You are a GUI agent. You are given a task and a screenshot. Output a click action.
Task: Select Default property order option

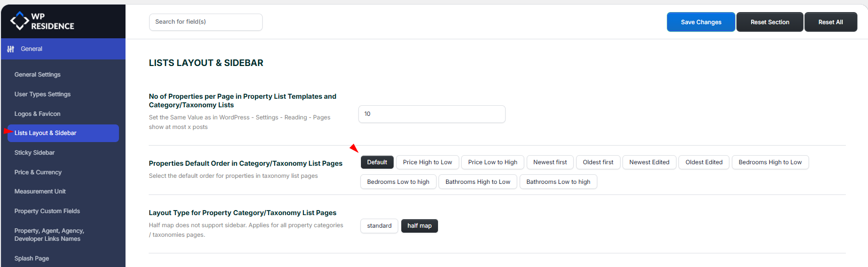[377, 162]
